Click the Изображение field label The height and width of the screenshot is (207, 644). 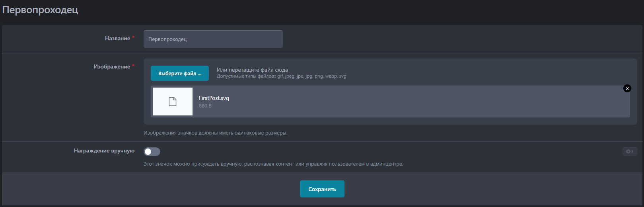coord(112,66)
